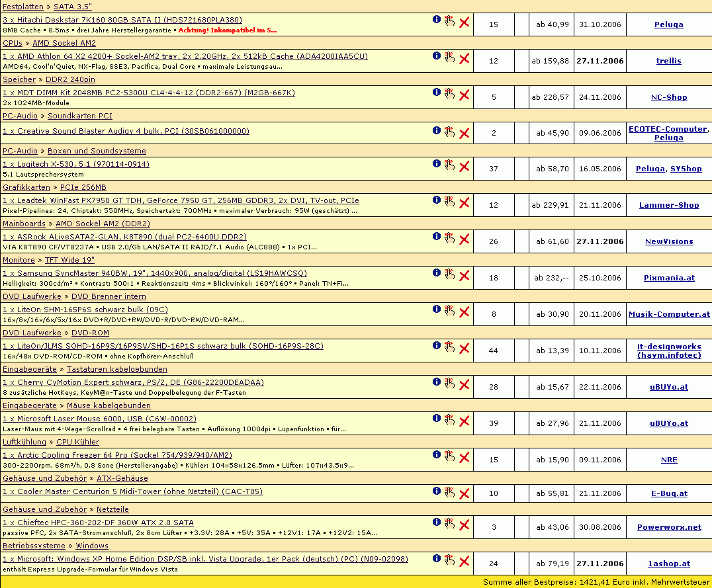Click hand icon on Cooler Master Centurion row
The height and width of the screenshot is (588, 712).
449,491
